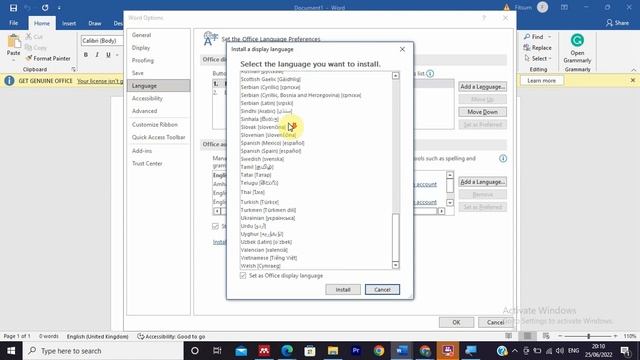
Task: Collapse the ribbon with the chevron
Action: coord(633,70)
